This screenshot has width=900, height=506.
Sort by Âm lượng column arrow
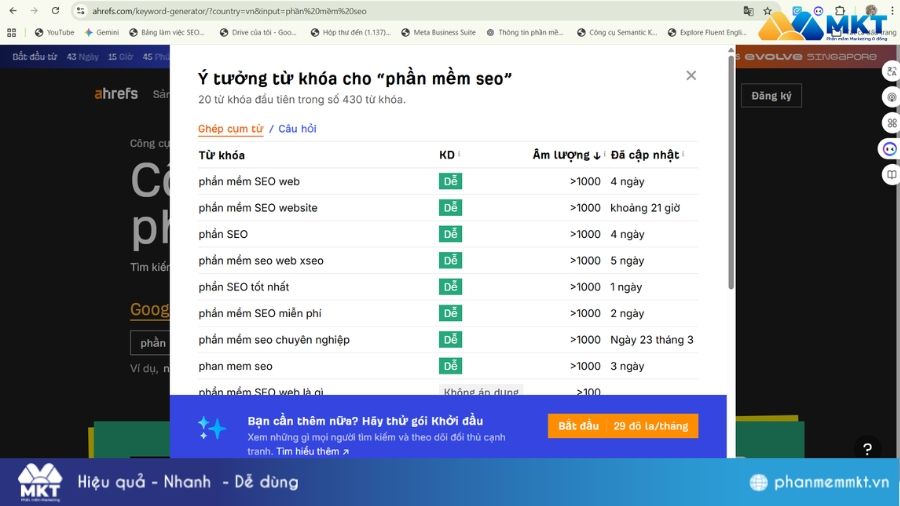click(597, 155)
